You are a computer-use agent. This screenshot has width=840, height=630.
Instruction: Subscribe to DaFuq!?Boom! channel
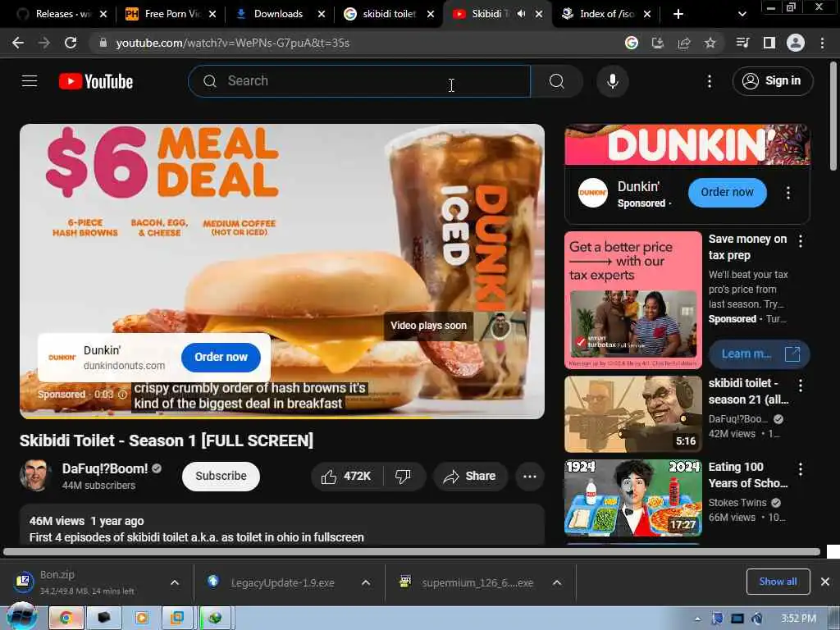point(221,477)
